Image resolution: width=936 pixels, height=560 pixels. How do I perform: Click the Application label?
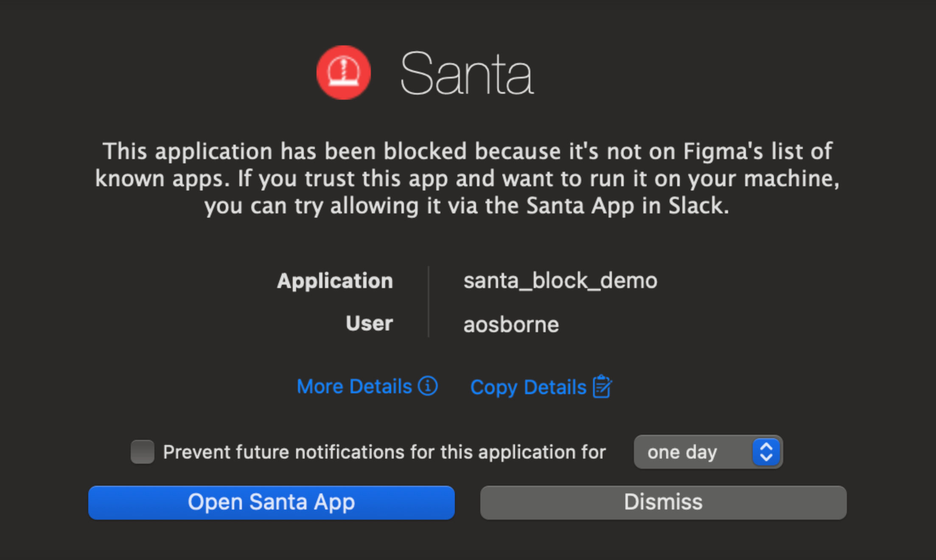coord(335,281)
